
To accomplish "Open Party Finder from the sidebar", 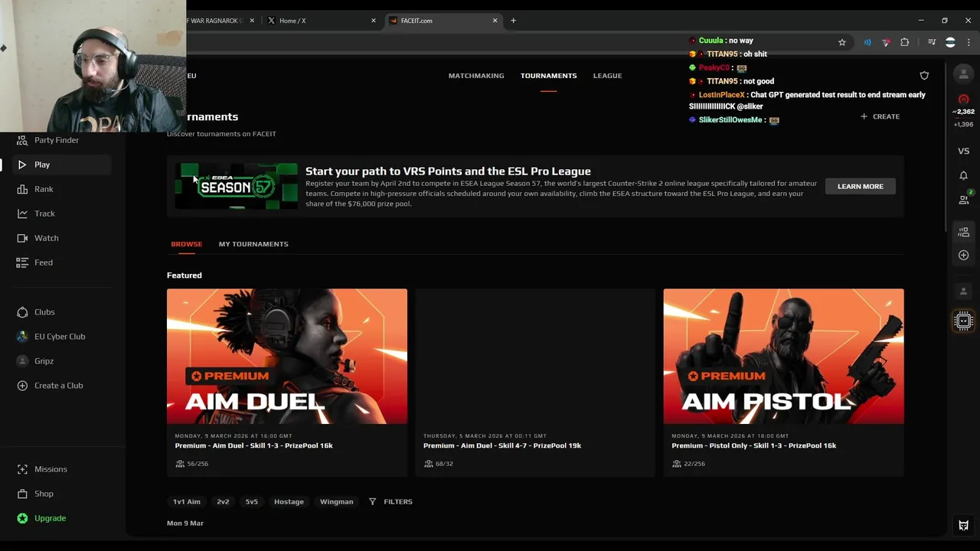I will pyautogui.click(x=57, y=140).
